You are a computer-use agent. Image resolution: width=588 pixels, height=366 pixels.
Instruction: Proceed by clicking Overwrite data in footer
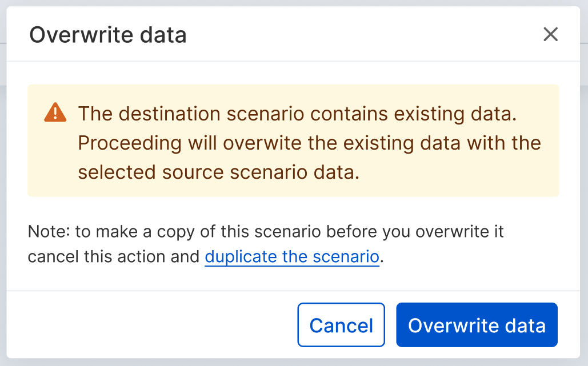tap(477, 325)
